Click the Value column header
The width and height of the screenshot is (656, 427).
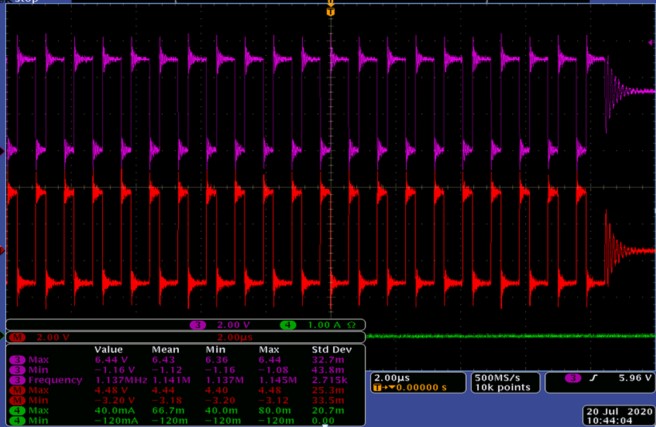108,350
